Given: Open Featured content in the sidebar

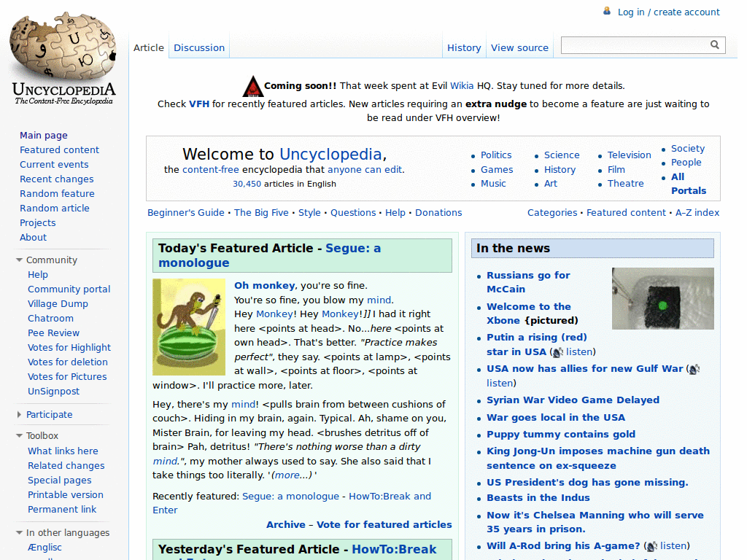Looking at the screenshot, I should coord(59,150).
